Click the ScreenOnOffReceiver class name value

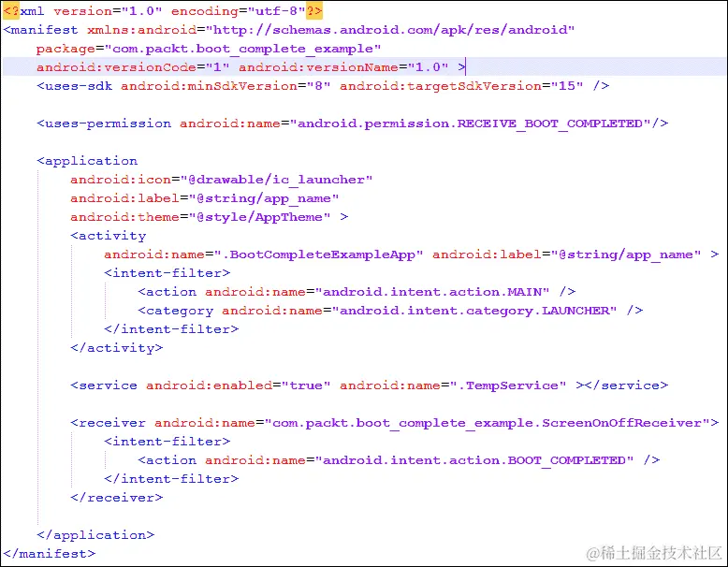[x=487, y=423]
